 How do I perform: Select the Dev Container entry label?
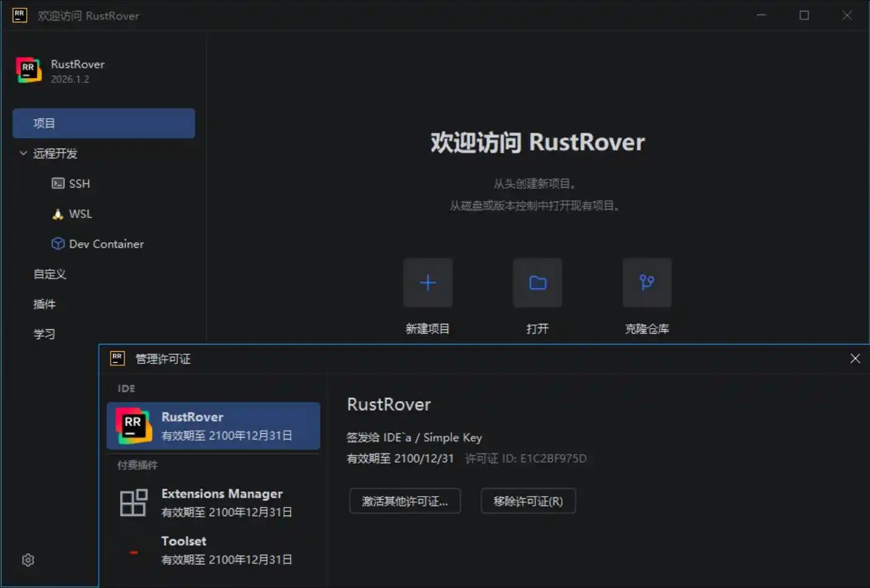107,244
